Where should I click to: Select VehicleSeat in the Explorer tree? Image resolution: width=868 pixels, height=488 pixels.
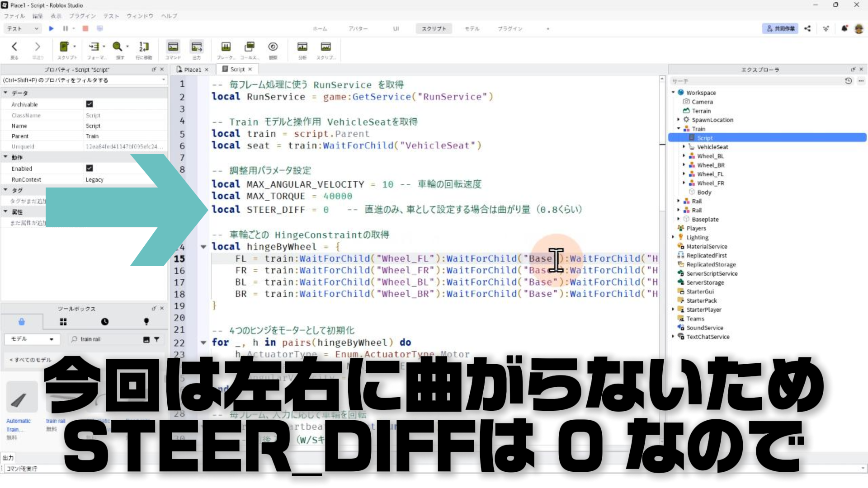pyautogui.click(x=712, y=147)
